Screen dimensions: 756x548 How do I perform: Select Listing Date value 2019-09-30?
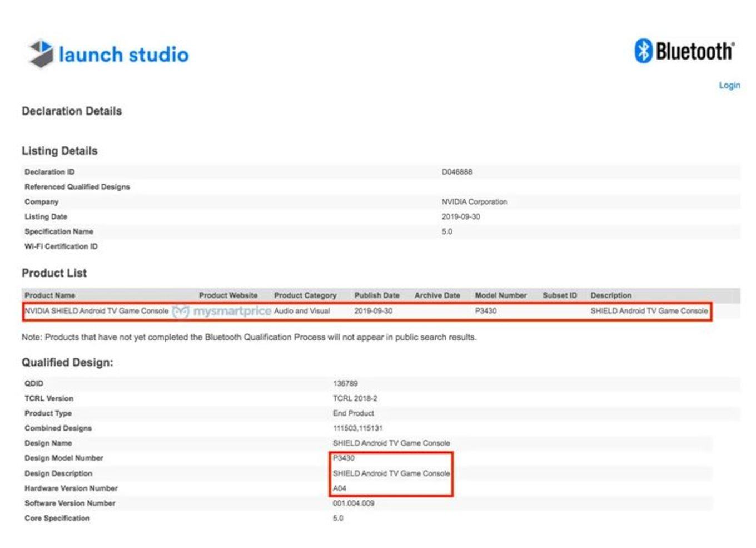(461, 217)
